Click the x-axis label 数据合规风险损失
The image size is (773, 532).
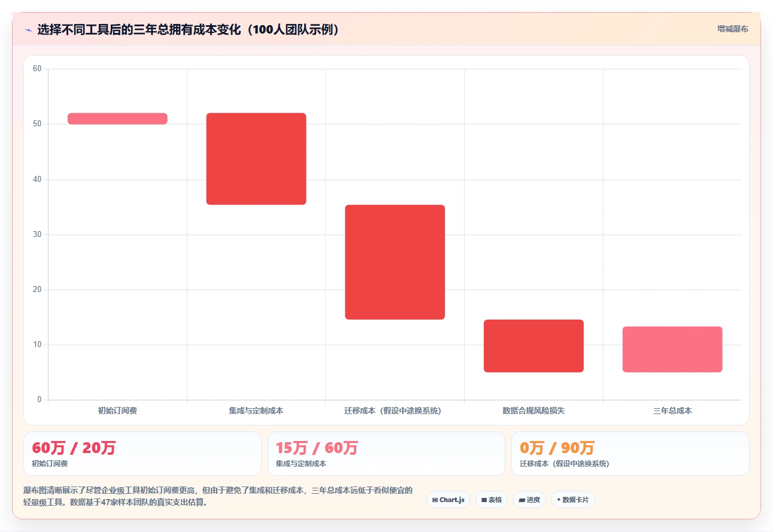533,411
